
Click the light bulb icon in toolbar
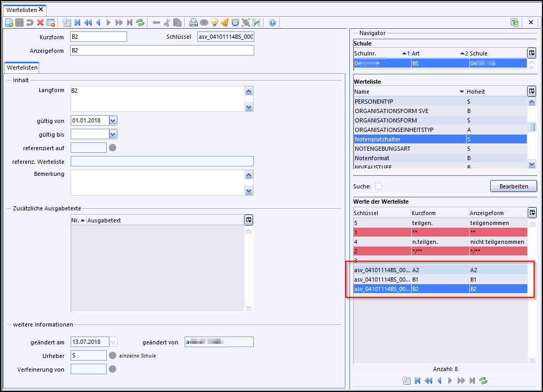tap(214, 23)
